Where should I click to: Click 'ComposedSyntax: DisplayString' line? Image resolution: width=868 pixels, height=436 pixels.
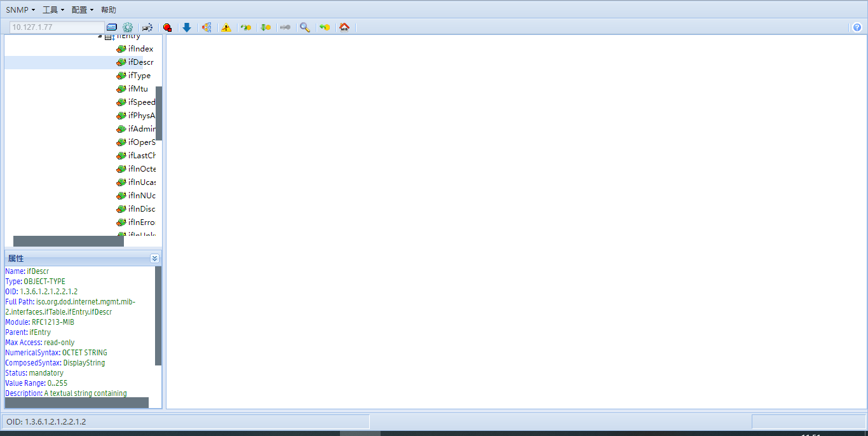(x=55, y=363)
